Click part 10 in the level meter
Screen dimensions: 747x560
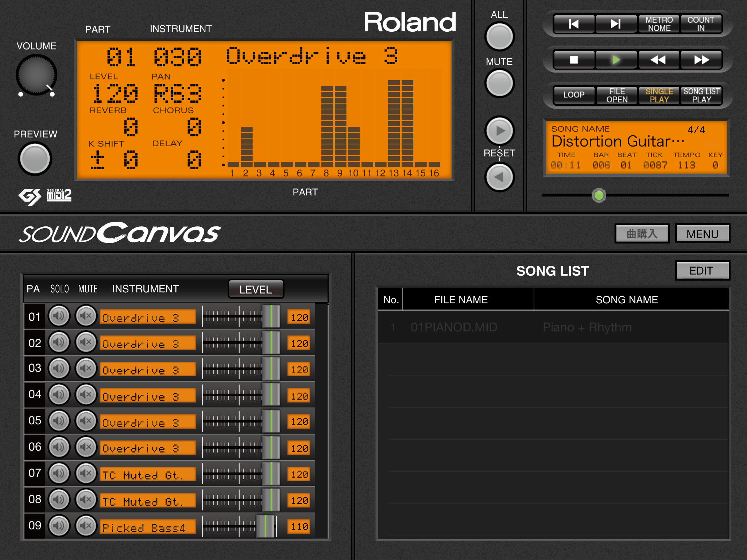(x=353, y=147)
